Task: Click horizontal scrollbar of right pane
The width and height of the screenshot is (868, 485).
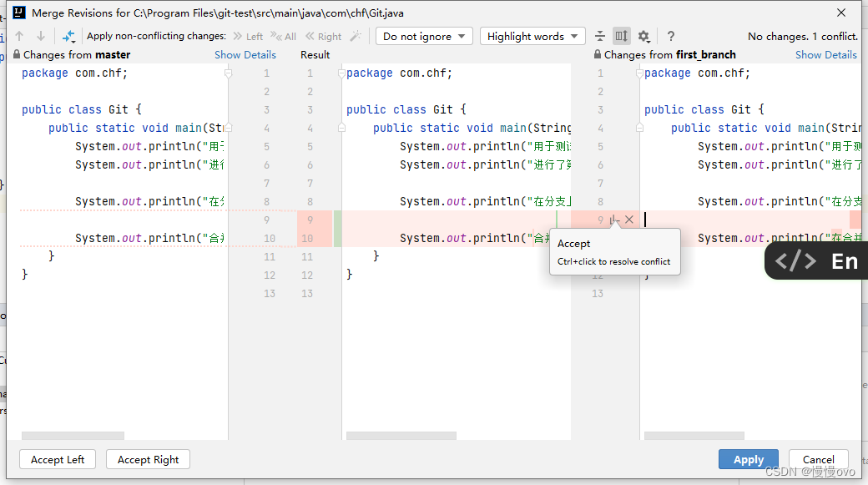Action: [694, 436]
